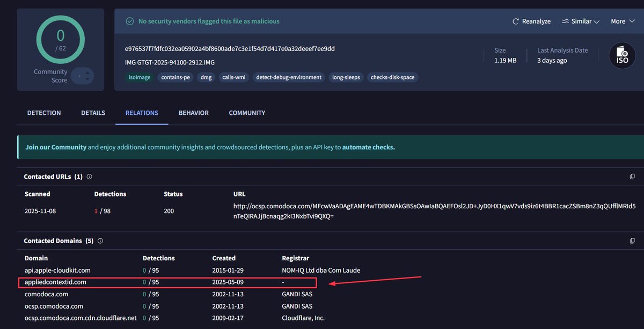The height and width of the screenshot is (329, 644).
Task: Click created date 2009-02-17
Action: coord(228,318)
